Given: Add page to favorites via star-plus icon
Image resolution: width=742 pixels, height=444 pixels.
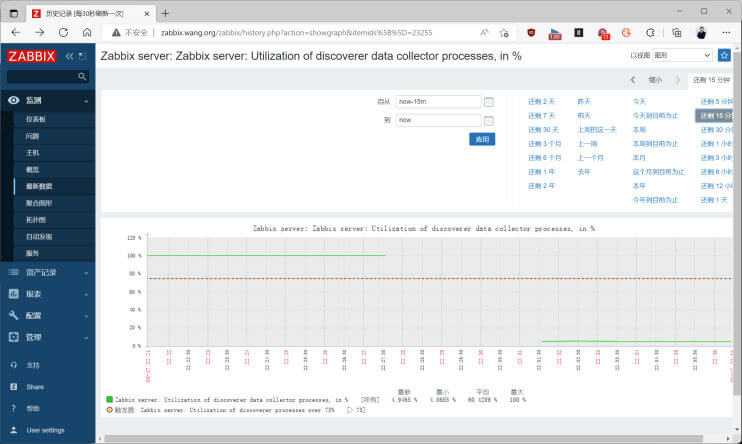Looking at the screenshot, I should point(504,33).
